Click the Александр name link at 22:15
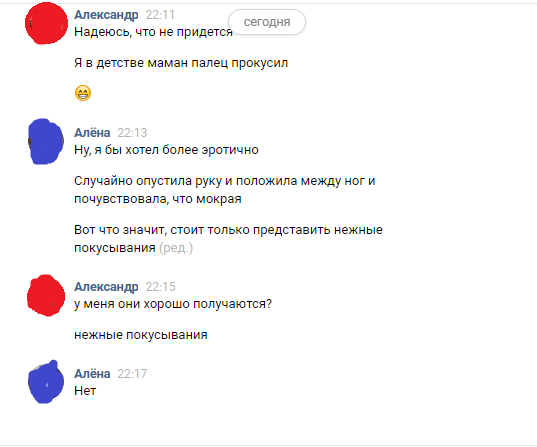 pos(106,287)
